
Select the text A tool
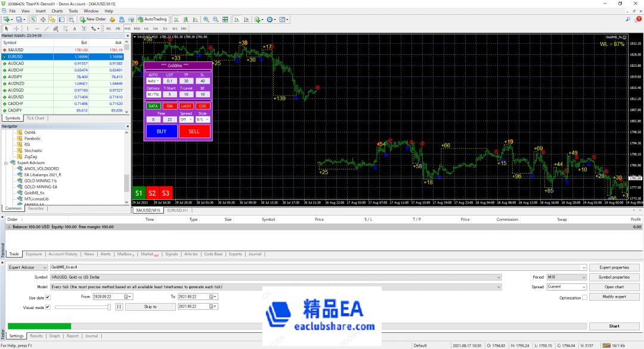tap(75, 29)
